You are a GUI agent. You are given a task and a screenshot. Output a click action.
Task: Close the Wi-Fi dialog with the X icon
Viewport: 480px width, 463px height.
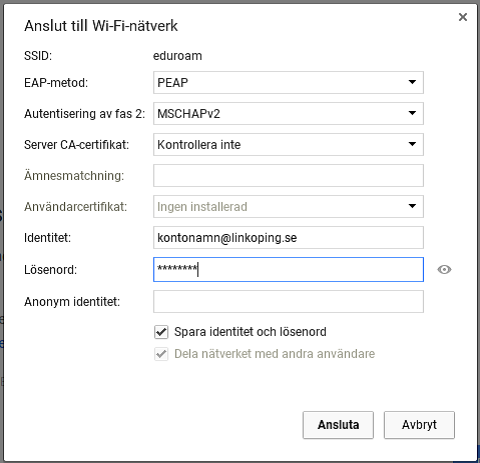pyautogui.click(x=463, y=17)
